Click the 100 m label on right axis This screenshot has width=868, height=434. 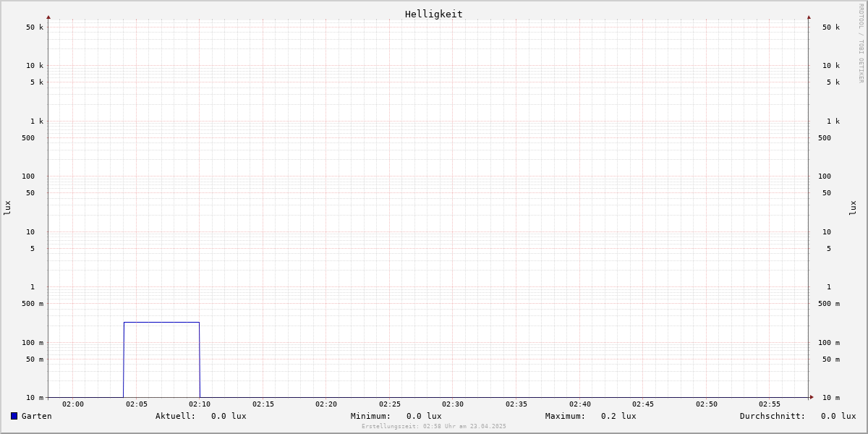click(829, 343)
